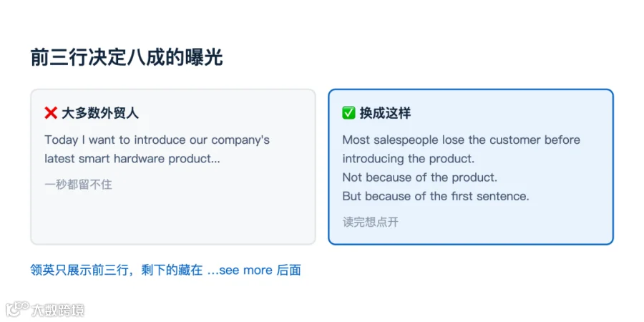Click the 换成这样 card title

(385, 113)
